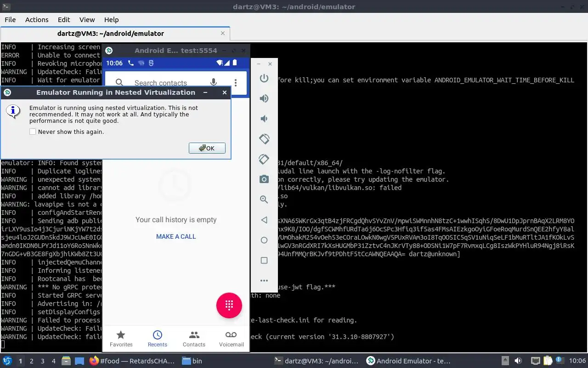Open the phone app overflow menu
This screenshot has width=588, height=368.
click(x=236, y=83)
